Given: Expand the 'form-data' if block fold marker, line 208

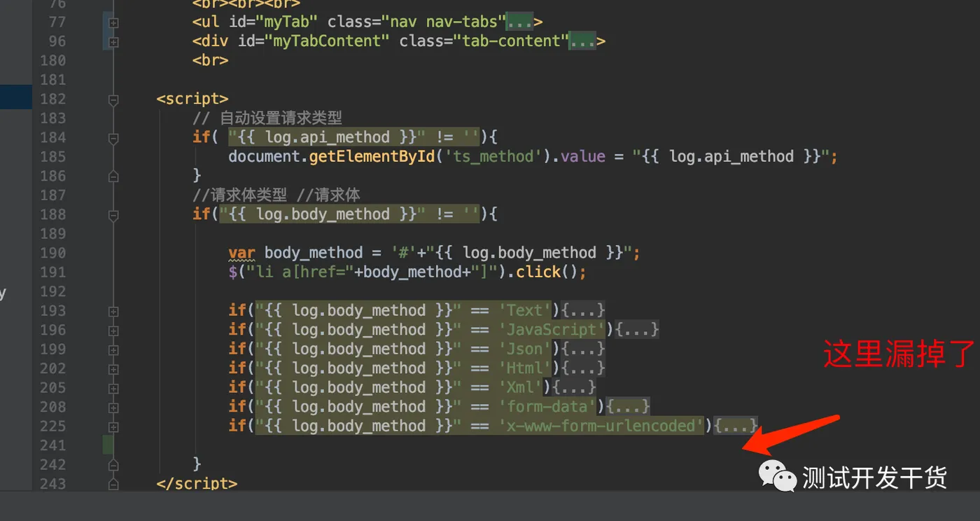Looking at the screenshot, I should (x=113, y=408).
